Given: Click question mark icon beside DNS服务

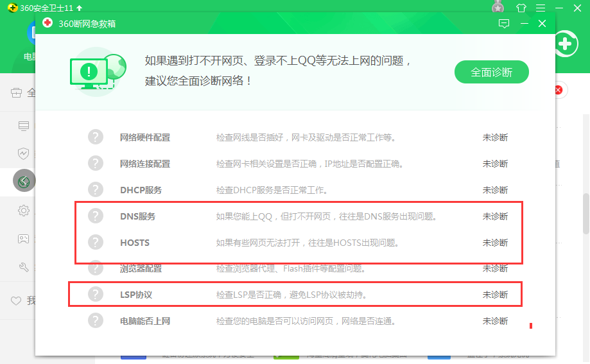Looking at the screenshot, I should (x=96, y=216).
